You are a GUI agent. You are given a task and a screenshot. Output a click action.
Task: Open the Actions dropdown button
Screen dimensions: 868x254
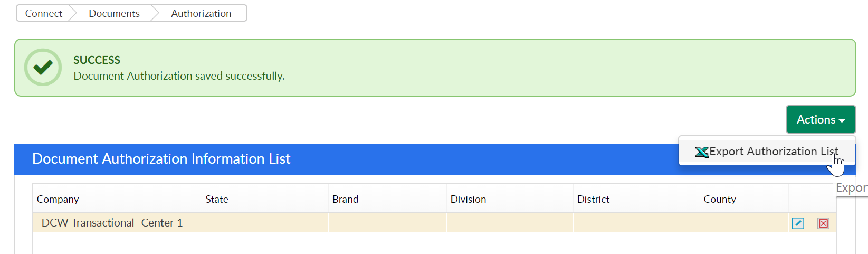point(821,119)
